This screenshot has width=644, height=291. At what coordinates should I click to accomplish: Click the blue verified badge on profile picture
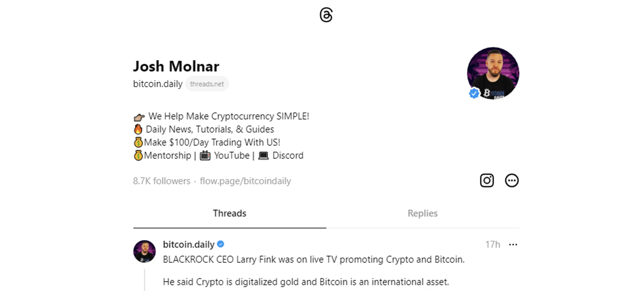coord(474,93)
